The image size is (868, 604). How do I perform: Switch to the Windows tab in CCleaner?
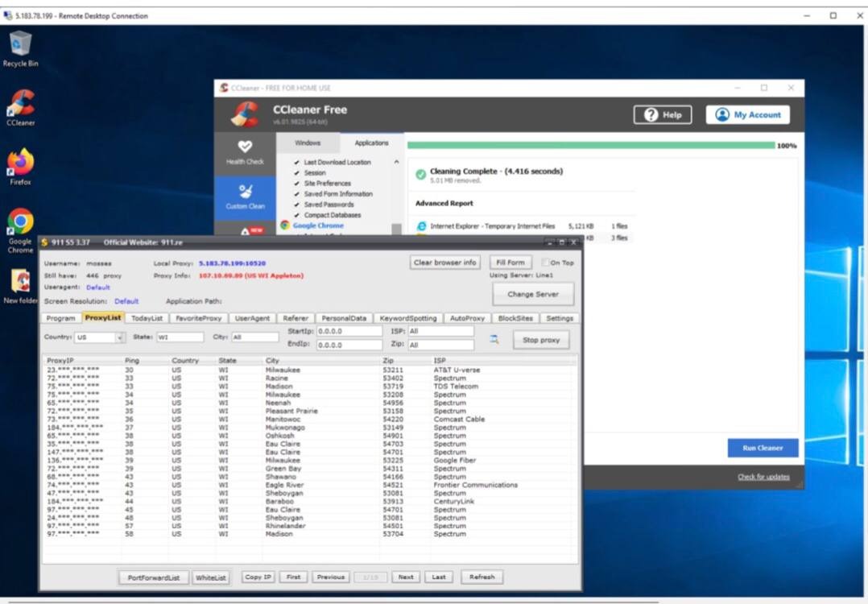coord(308,143)
